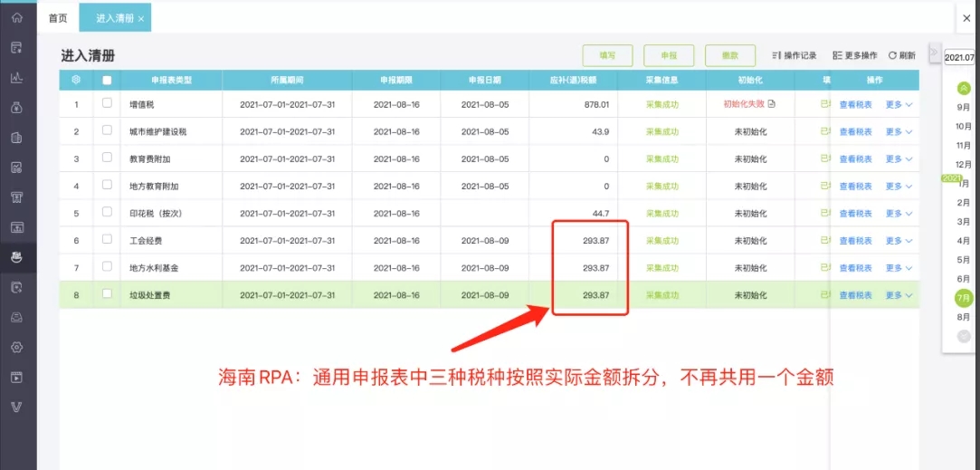
Task: Toggle the select-all header checkbox
Action: tap(107, 80)
